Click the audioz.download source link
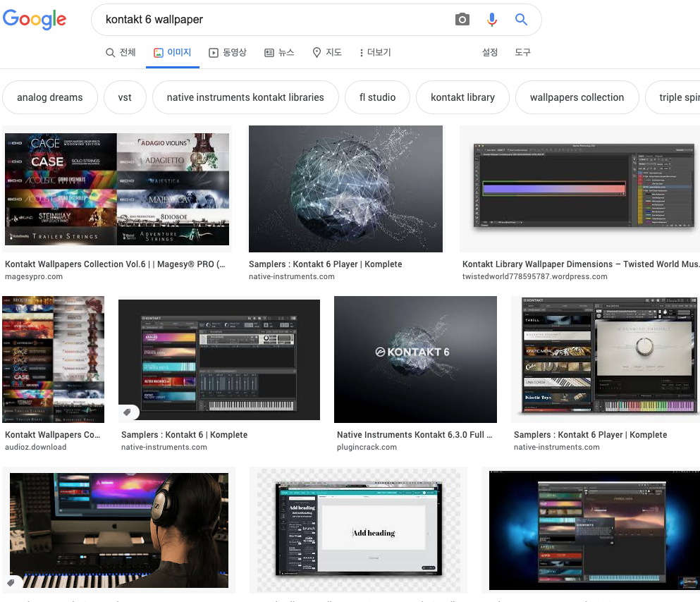Screen dimensions: 700x602 click(x=36, y=447)
